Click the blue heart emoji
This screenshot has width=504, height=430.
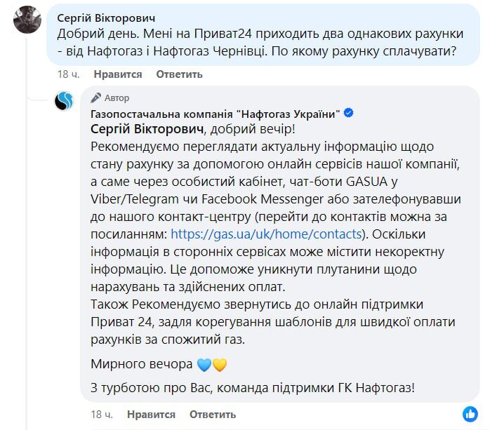[x=205, y=364]
